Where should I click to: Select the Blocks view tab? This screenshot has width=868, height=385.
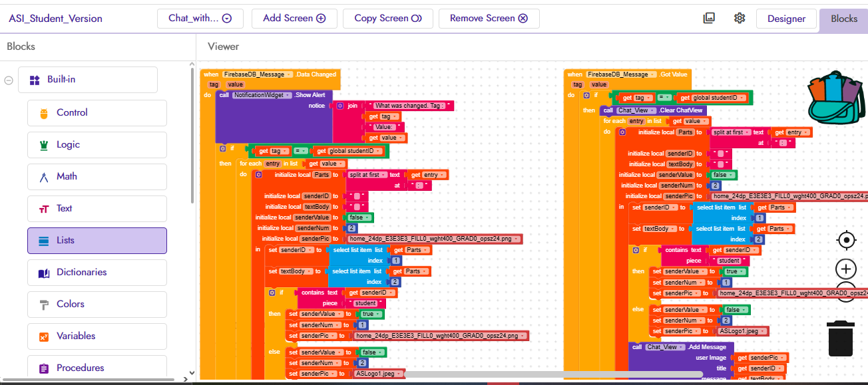click(843, 19)
